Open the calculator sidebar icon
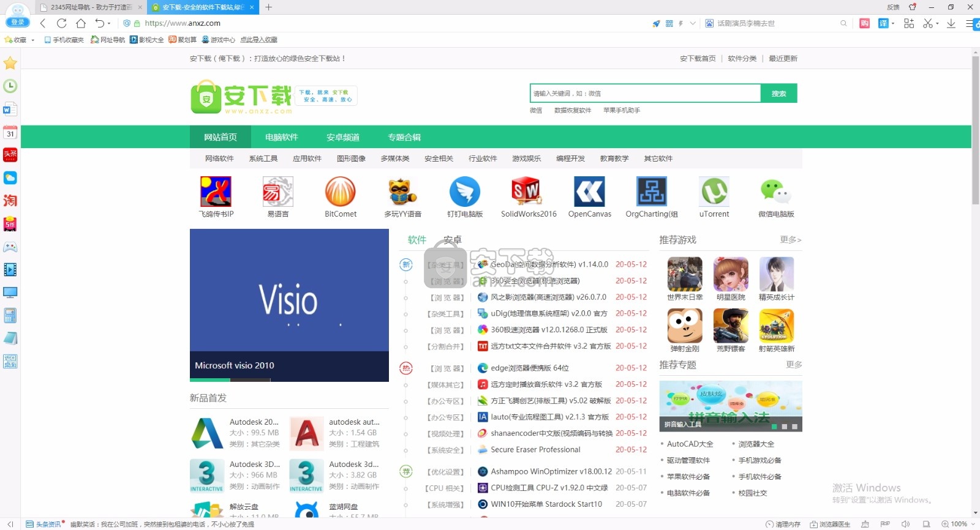Image resolution: width=980 pixels, height=530 pixels. pos(10,316)
